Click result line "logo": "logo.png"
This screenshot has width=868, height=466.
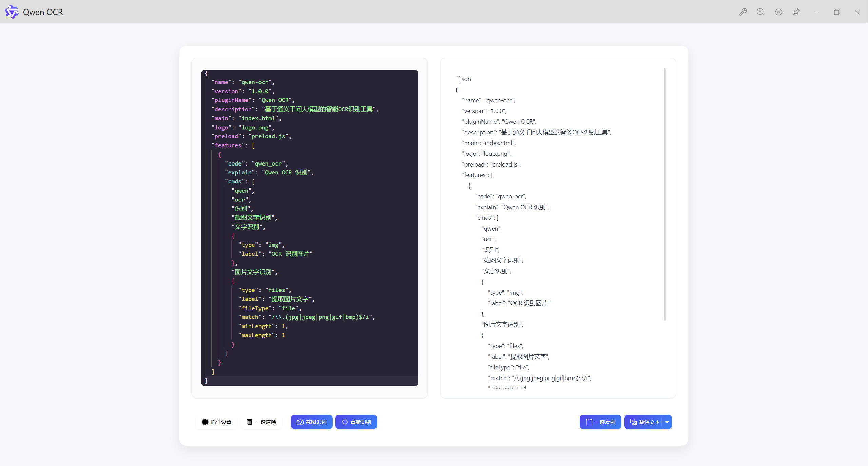[486, 154]
